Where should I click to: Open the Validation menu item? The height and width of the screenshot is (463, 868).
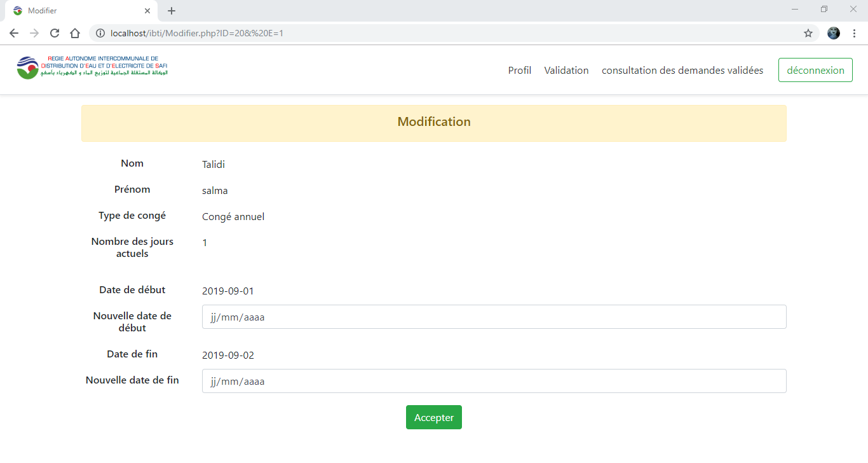pos(566,70)
